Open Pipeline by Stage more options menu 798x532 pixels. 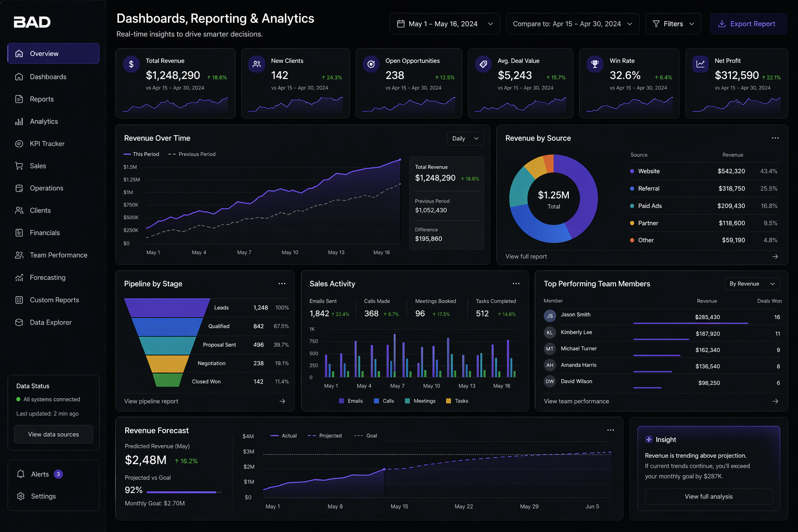click(282, 284)
